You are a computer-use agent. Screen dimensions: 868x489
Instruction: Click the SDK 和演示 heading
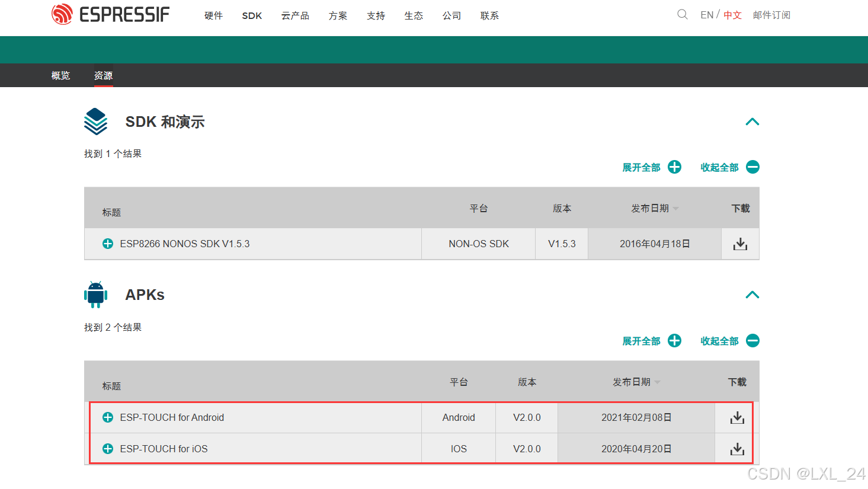pos(165,122)
